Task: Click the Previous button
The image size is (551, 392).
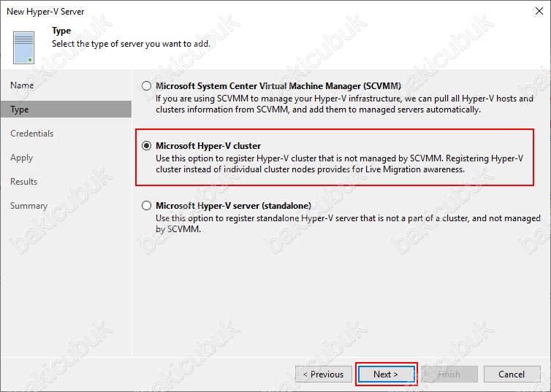Action: (x=323, y=374)
